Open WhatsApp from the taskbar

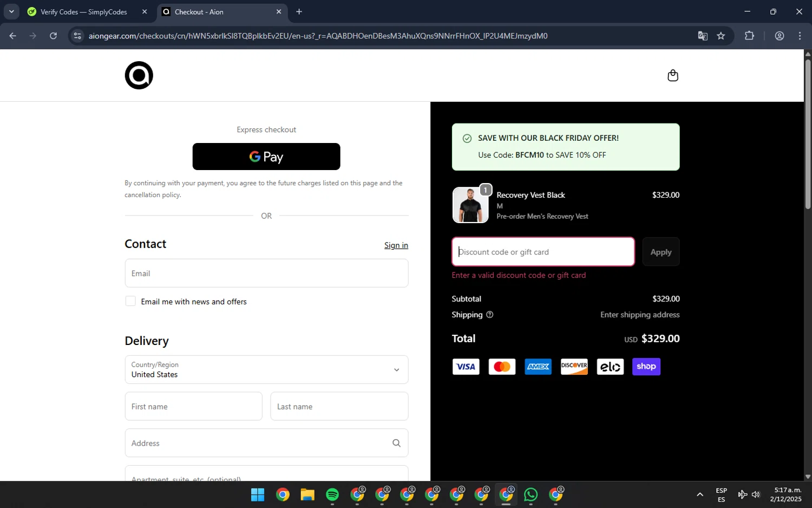(531, 494)
